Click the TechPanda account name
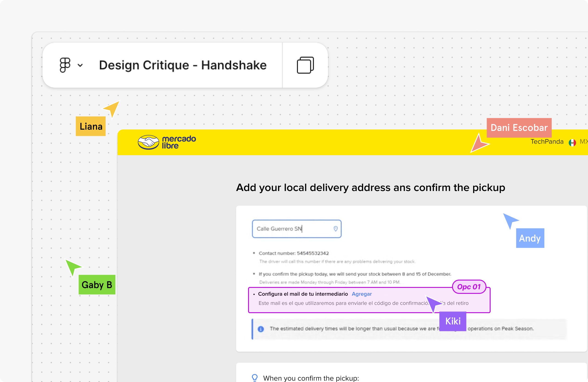588x382 pixels. (547, 141)
